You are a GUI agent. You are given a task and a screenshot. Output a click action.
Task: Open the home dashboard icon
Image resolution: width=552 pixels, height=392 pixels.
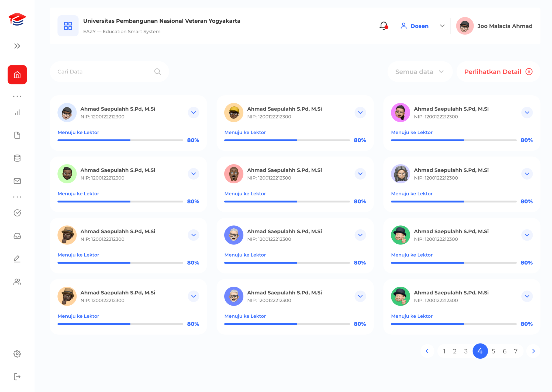(17, 75)
